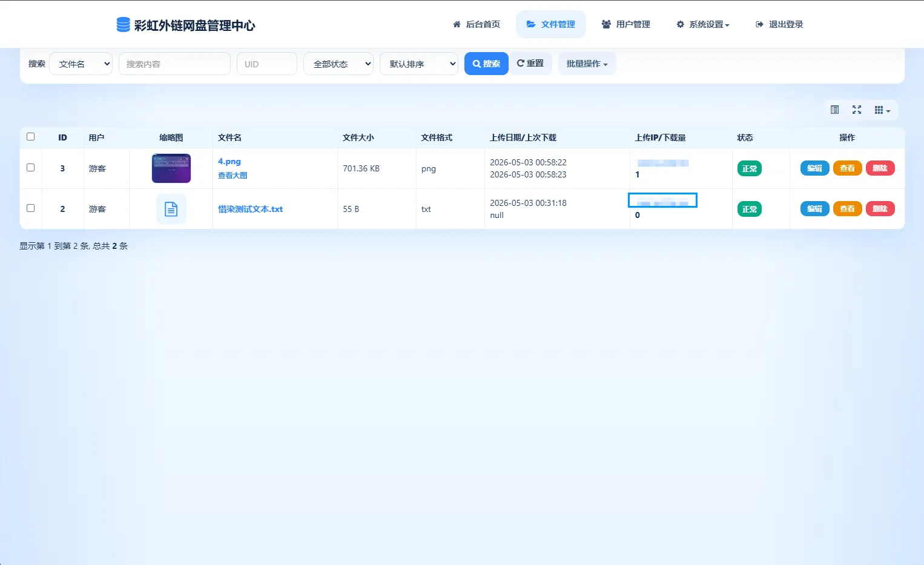Click the document icon of 惜染测试文本.txt
924x565 pixels.
coord(171,209)
